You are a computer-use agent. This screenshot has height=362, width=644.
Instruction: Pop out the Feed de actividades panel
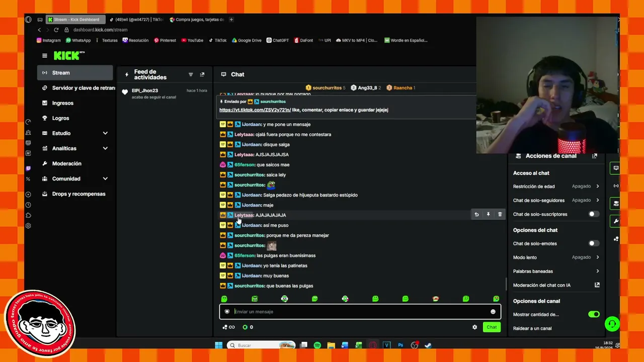click(202, 74)
